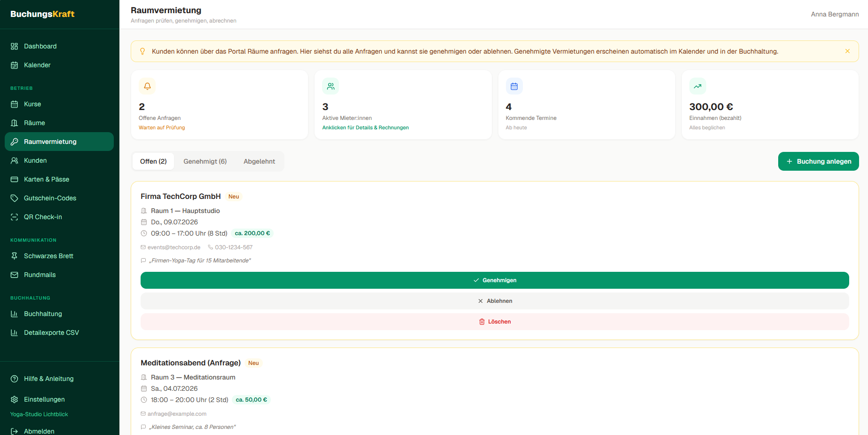Switch to the Genehmigt (6) tab
868x435 pixels.
pyautogui.click(x=205, y=161)
